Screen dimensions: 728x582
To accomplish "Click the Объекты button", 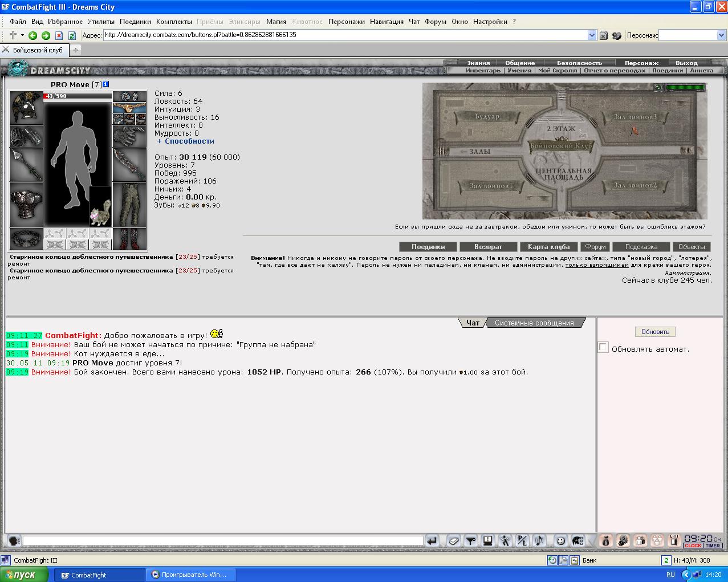I will pos(692,247).
